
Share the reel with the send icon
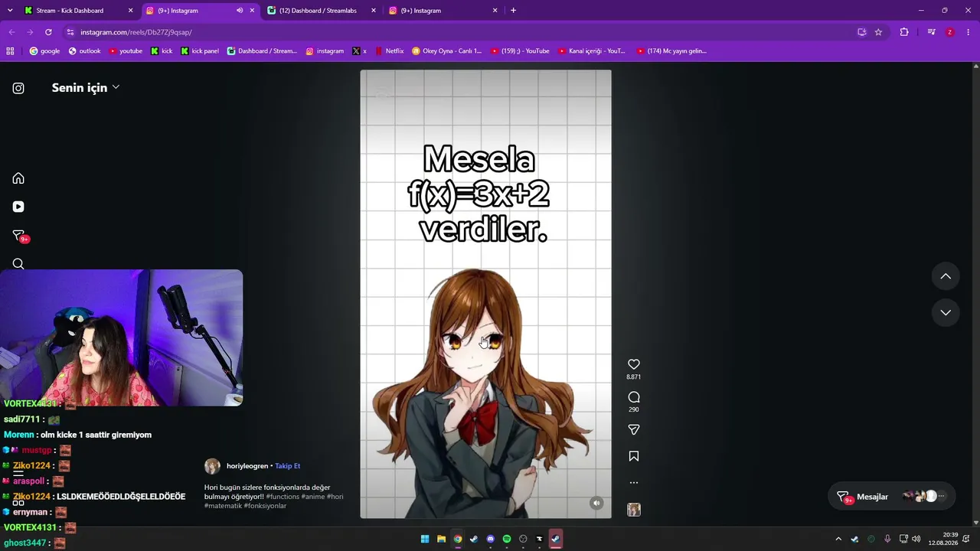point(634,430)
